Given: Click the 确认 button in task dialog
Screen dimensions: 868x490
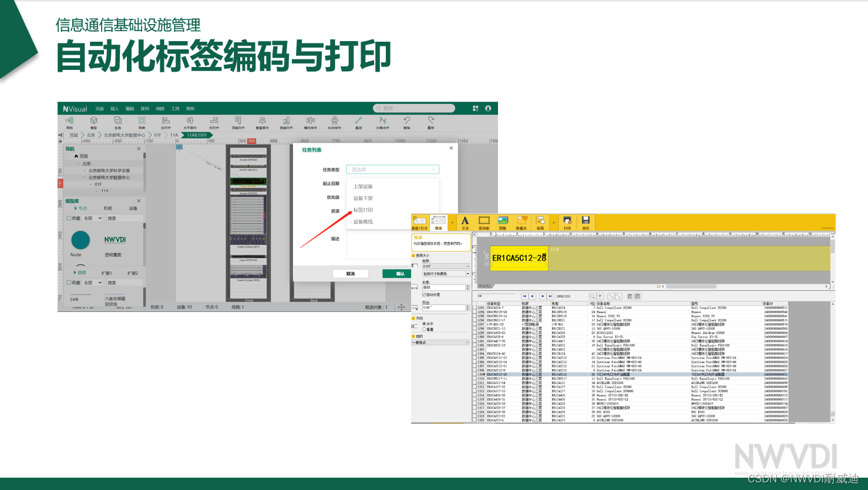Looking at the screenshot, I should click(400, 274).
